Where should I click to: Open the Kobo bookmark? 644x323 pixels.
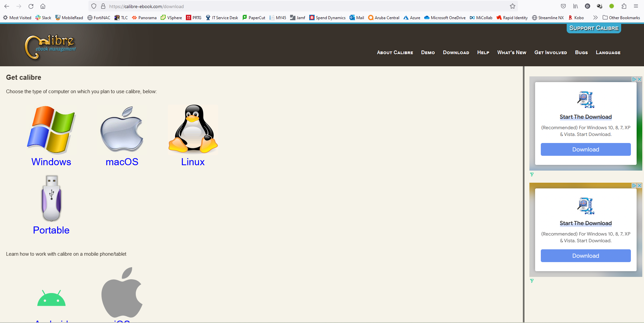pos(576,17)
